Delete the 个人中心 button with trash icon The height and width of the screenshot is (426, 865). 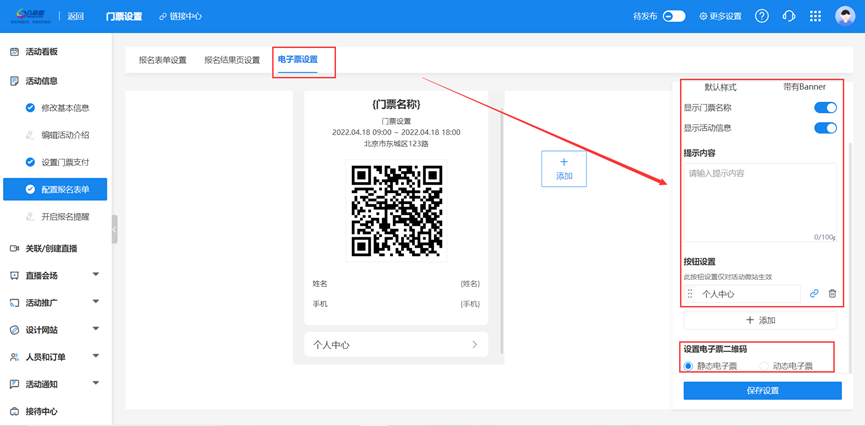(x=832, y=294)
